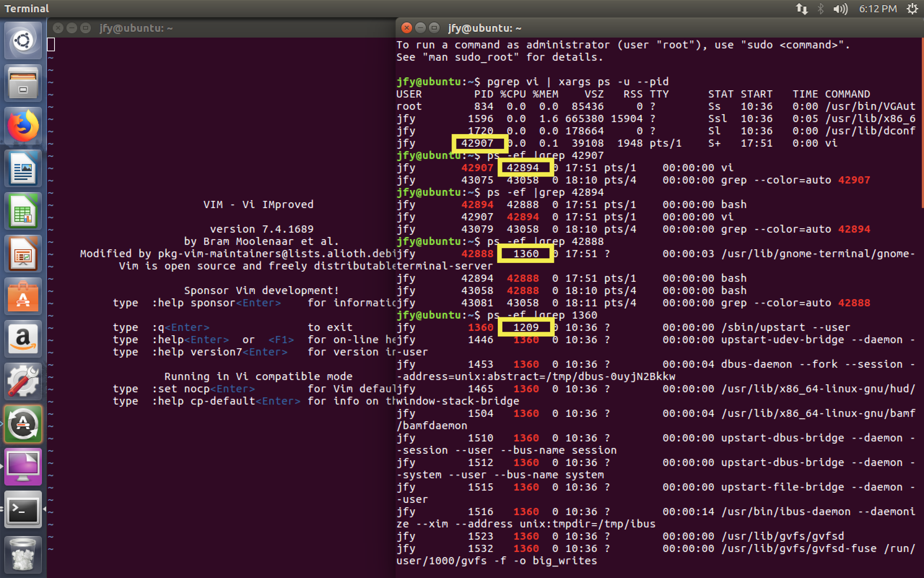This screenshot has width=924, height=578.
Task: Click PID 1720 dconf process row
Action: [x=481, y=131]
